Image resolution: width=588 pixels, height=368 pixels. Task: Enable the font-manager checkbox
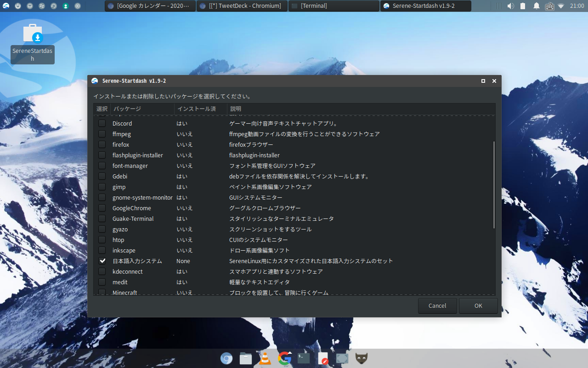(102, 166)
